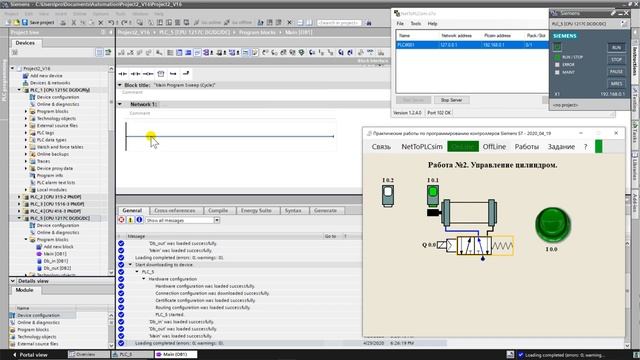
Task: Click the I 0.1 sensor indicator
Action: coord(433,195)
